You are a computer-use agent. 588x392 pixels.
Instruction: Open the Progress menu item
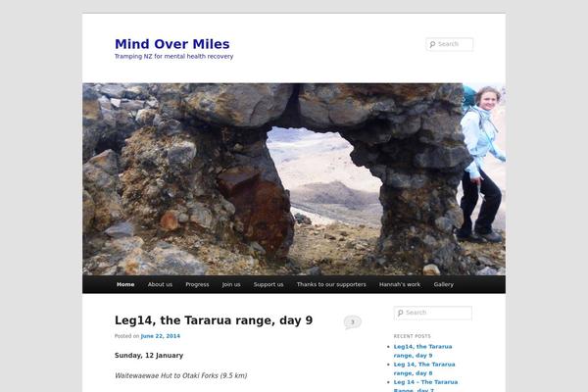(197, 284)
